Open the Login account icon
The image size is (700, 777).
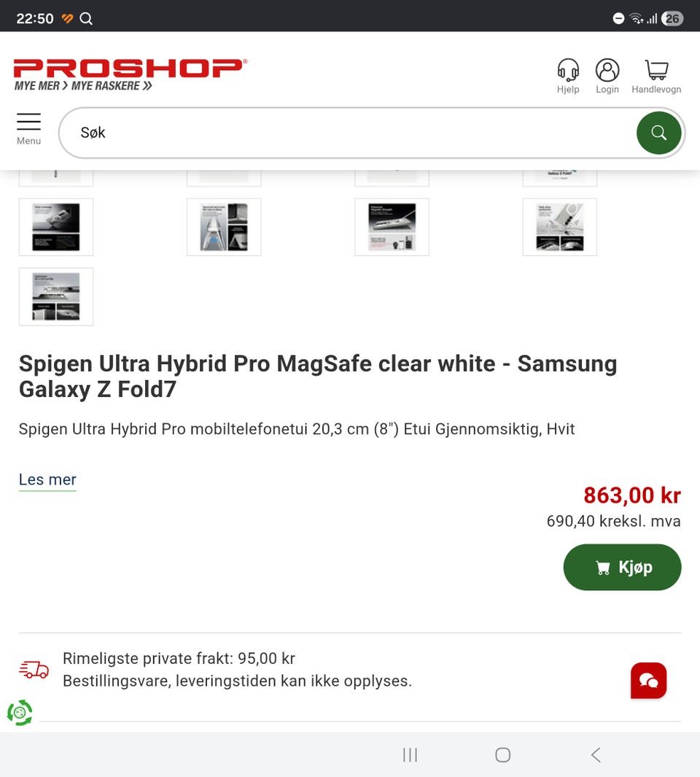[607, 76]
